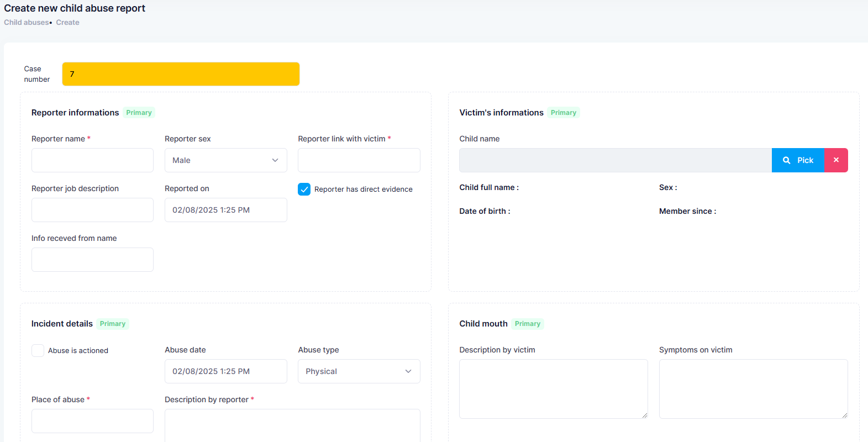Uncheck Reporter has direct evidence checkbox

(304, 190)
